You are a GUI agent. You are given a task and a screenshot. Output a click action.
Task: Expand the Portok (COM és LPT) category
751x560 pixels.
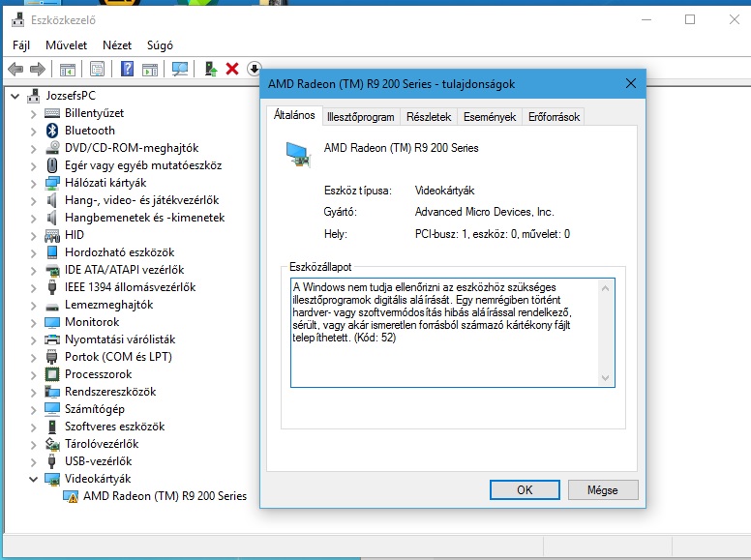coord(33,358)
